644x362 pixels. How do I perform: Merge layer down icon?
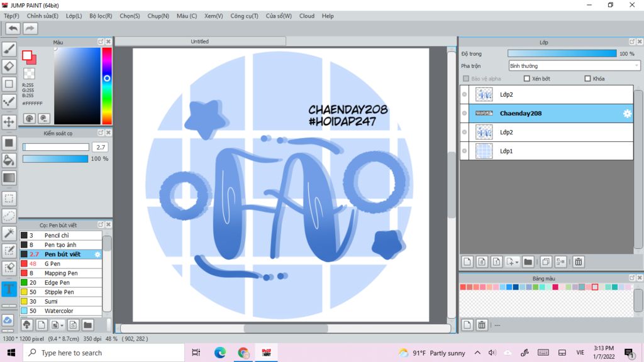[x=560, y=262]
